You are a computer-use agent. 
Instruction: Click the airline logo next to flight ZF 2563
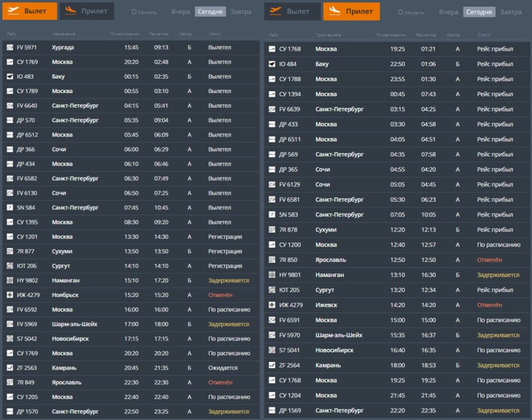pyautogui.click(x=10, y=368)
